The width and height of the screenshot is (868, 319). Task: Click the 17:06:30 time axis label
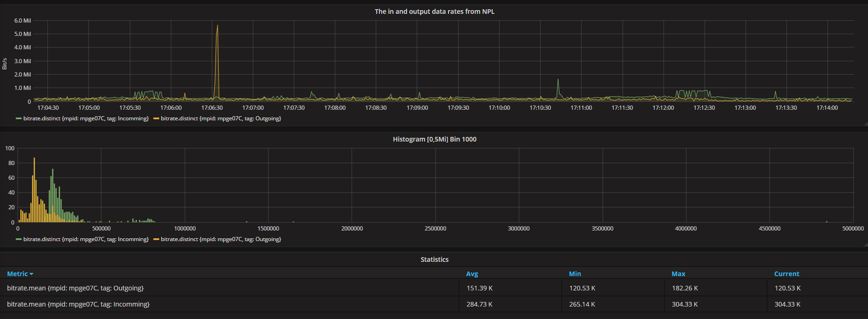click(212, 108)
